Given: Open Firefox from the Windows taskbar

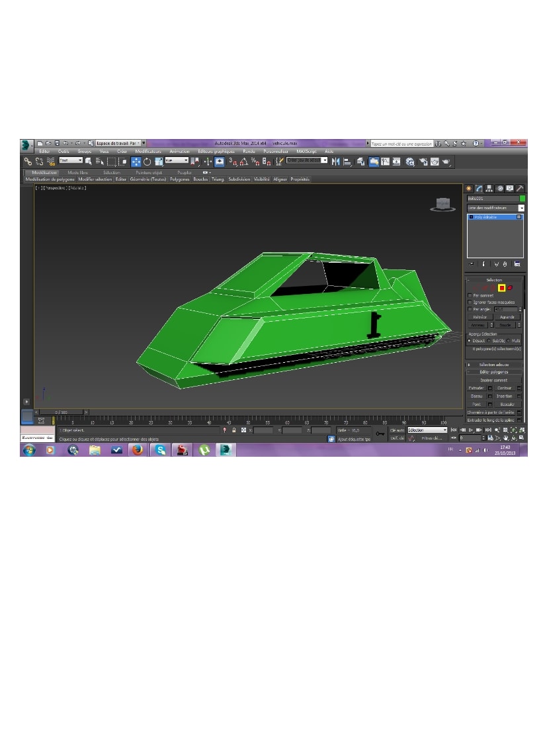Looking at the screenshot, I should point(138,450).
